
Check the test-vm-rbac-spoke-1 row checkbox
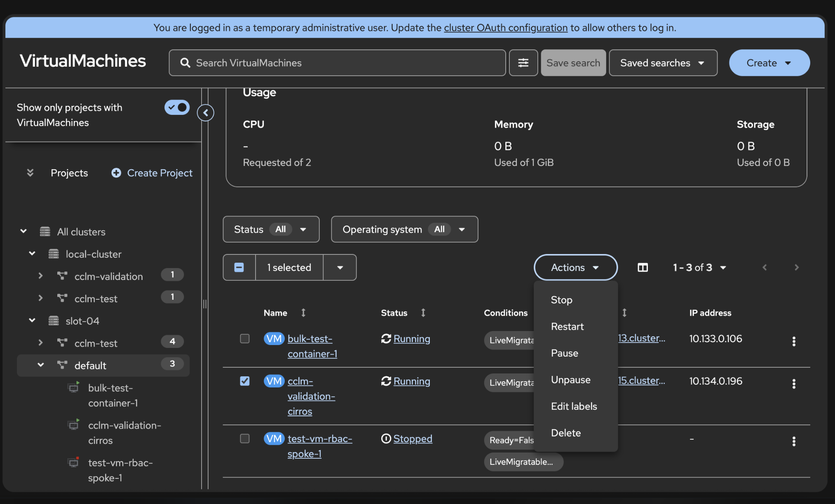click(245, 439)
